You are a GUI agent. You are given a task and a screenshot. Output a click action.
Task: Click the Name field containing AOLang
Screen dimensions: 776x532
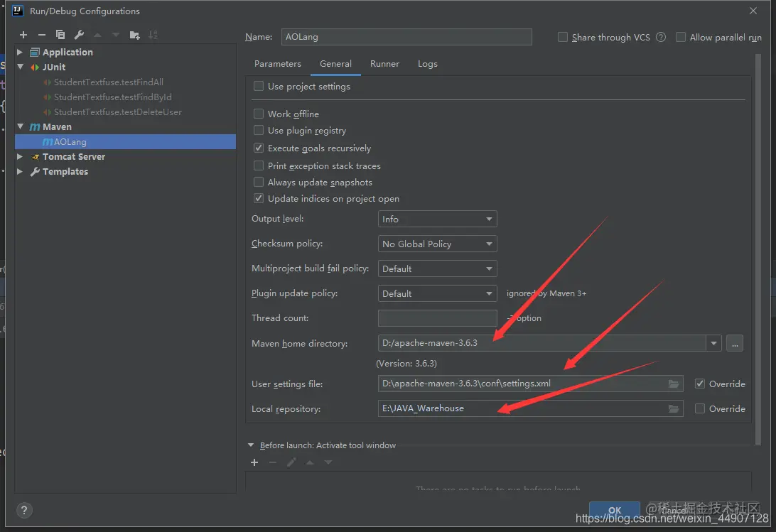click(406, 37)
